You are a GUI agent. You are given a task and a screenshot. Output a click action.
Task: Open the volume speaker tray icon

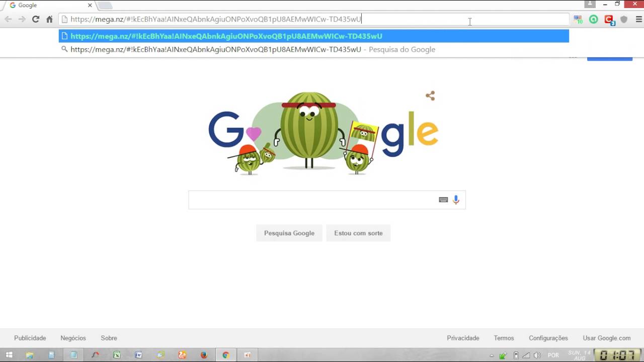537,355
